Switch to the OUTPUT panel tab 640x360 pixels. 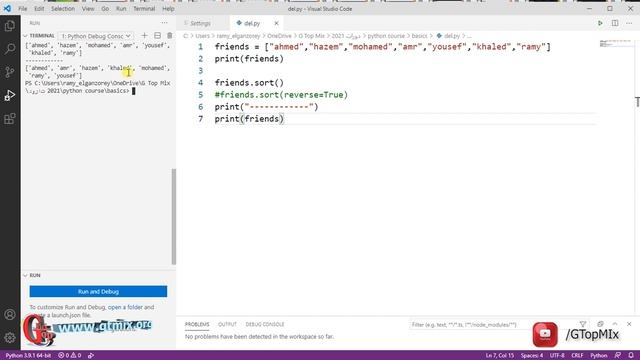(227, 324)
